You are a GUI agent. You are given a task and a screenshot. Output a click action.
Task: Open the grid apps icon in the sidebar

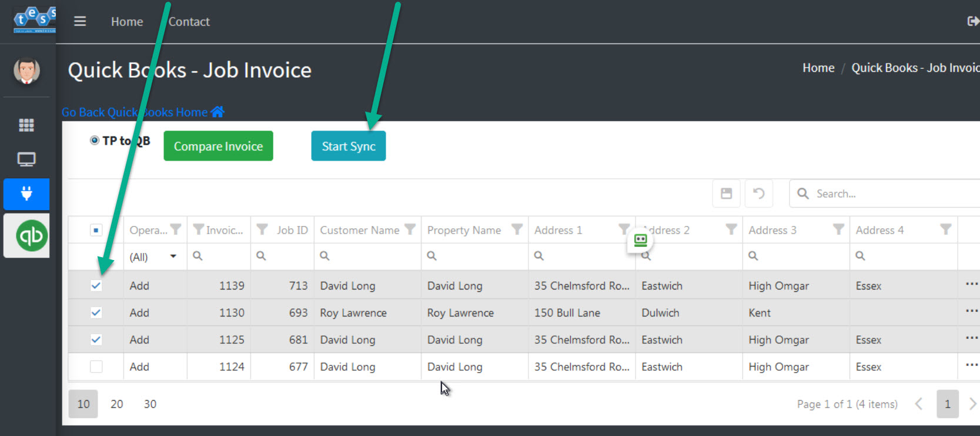(x=26, y=125)
